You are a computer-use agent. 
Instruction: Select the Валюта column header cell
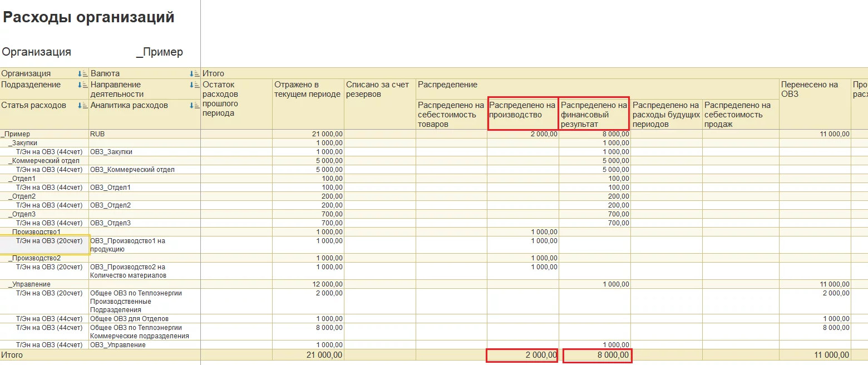coord(145,73)
